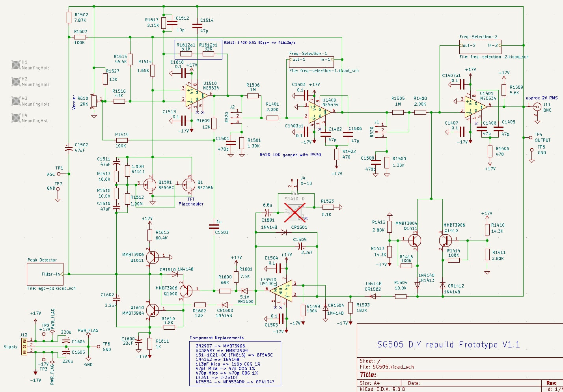Select capacitor C1603 1u
This screenshot has width=563, height=392.
click(x=214, y=227)
